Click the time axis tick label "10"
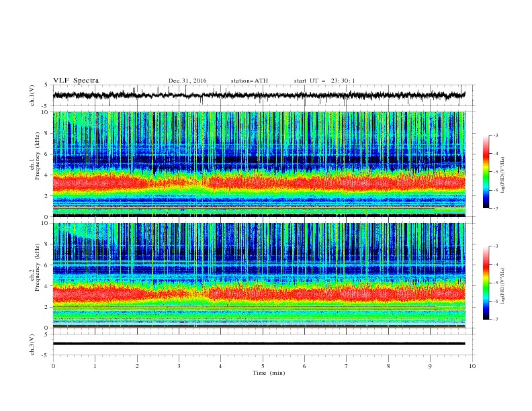The width and height of the screenshot is (532, 411). [472, 366]
